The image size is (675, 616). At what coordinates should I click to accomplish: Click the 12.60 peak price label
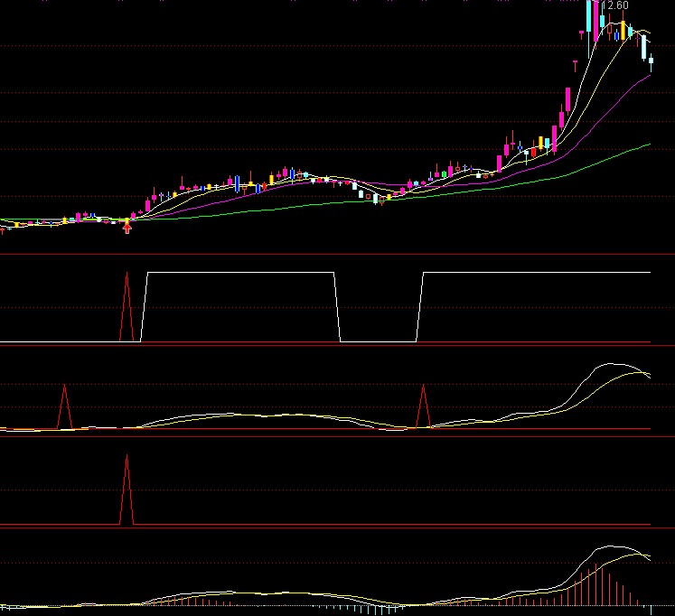coord(614,5)
